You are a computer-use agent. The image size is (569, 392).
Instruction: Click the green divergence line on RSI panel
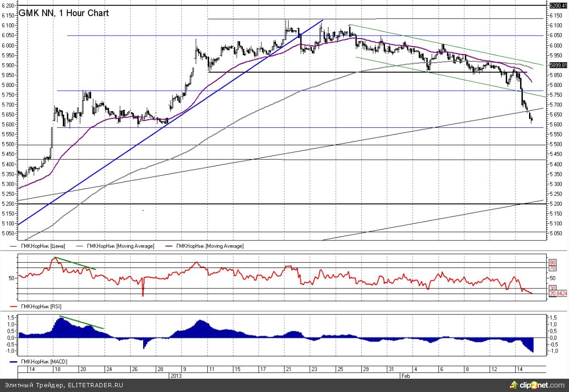75,263
